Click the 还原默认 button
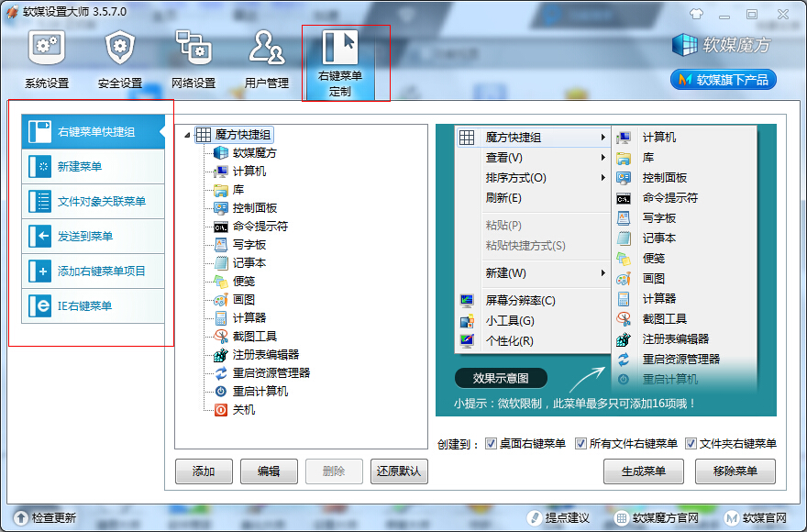This screenshot has width=807, height=532. coord(399,471)
